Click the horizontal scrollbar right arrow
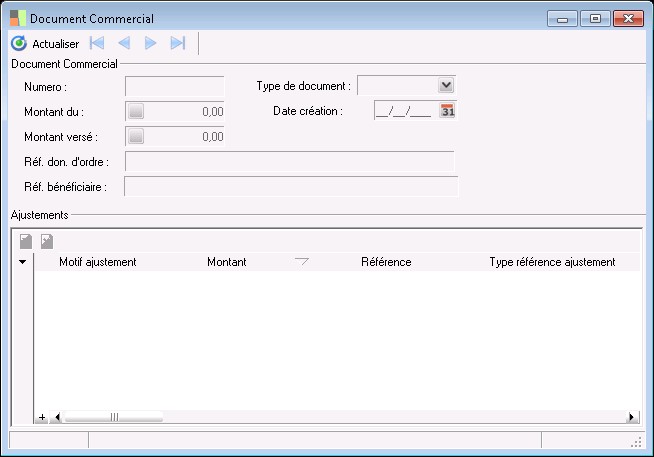The width and height of the screenshot is (654, 457). [x=632, y=417]
